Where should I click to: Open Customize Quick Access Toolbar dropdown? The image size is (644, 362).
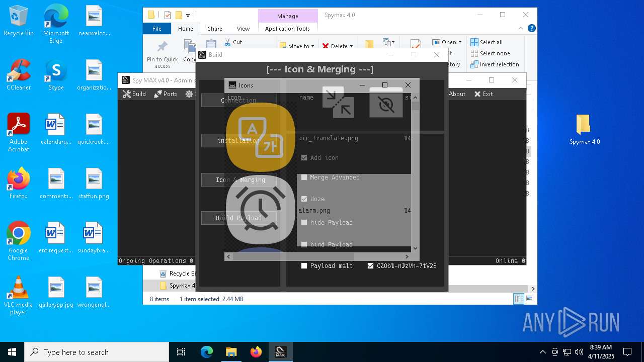[x=188, y=15]
